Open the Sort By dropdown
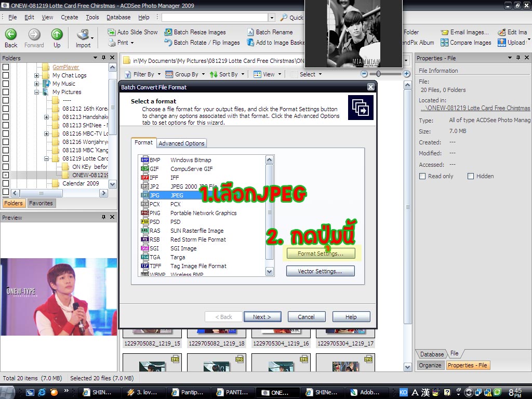The image size is (532, 399). [x=227, y=74]
